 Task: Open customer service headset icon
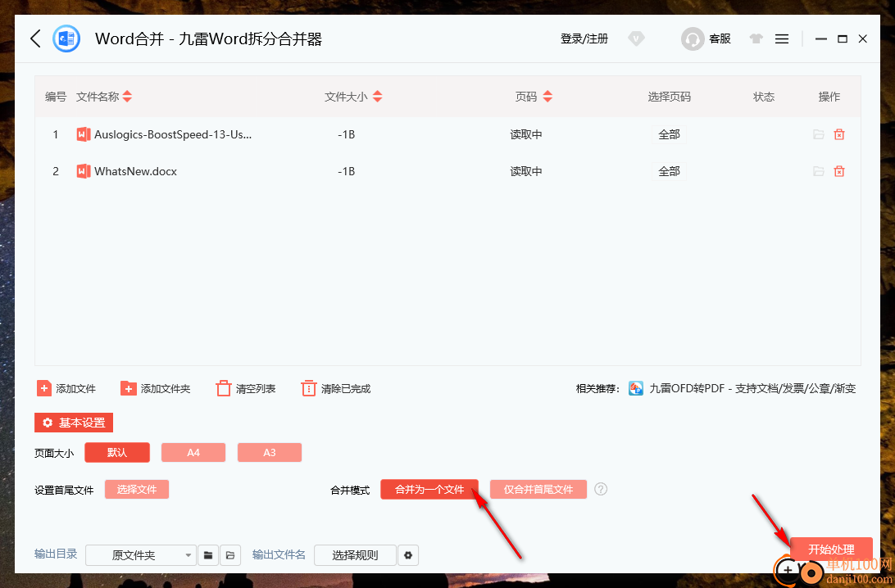pos(693,38)
